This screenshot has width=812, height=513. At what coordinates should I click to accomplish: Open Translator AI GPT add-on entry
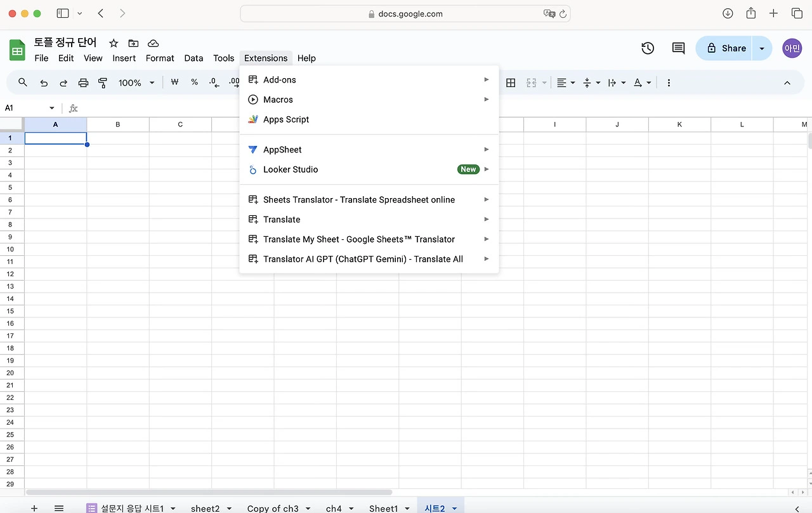coord(369,258)
